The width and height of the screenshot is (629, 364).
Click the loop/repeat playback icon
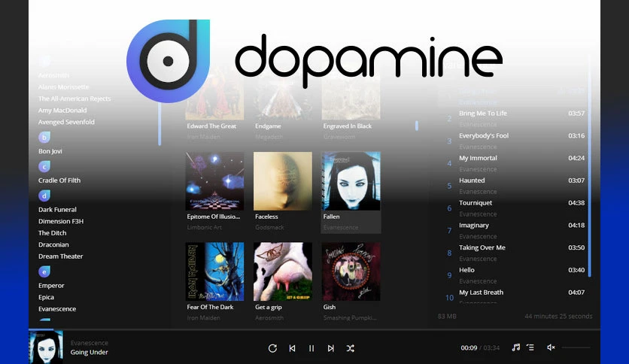[272, 348]
